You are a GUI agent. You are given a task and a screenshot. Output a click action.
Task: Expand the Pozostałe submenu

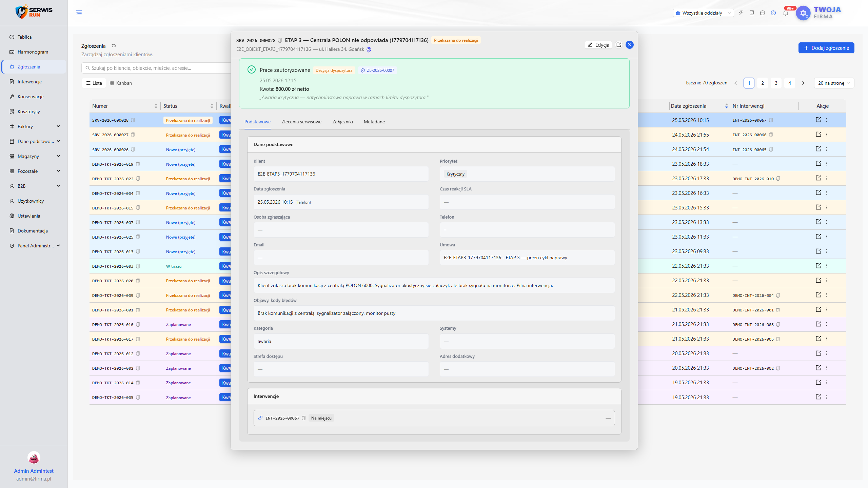click(x=34, y=171)
